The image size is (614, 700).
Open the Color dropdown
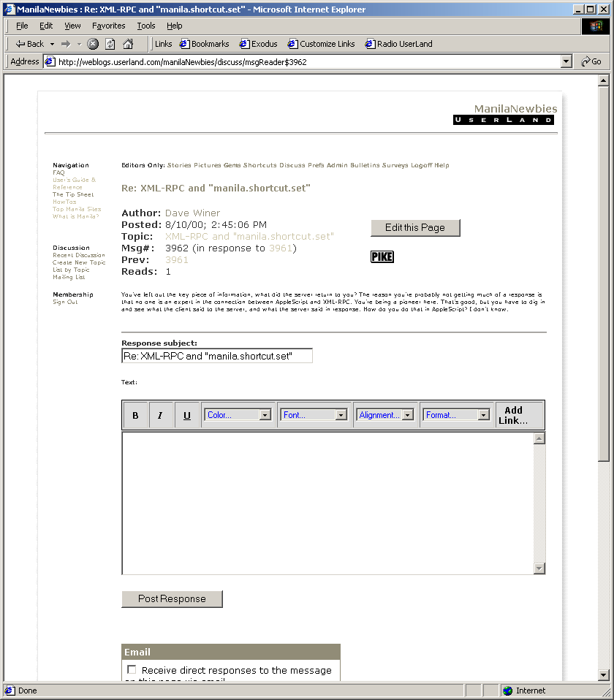pos(238,415)
